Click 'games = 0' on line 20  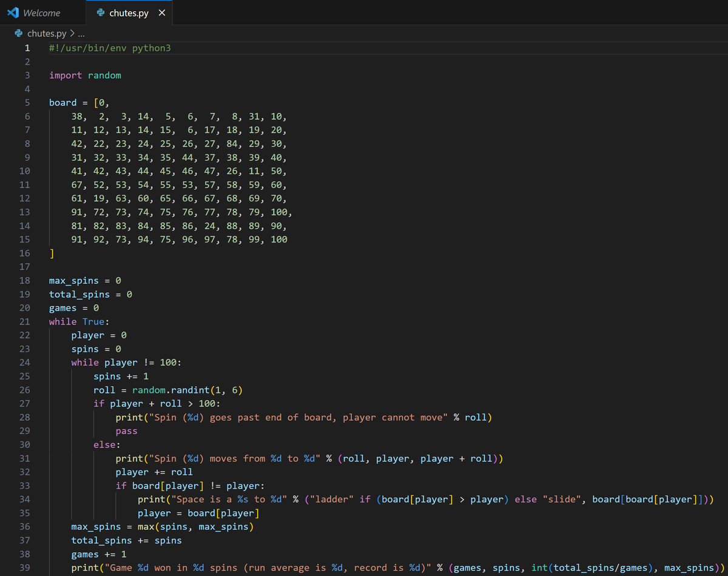pos(74,308)
